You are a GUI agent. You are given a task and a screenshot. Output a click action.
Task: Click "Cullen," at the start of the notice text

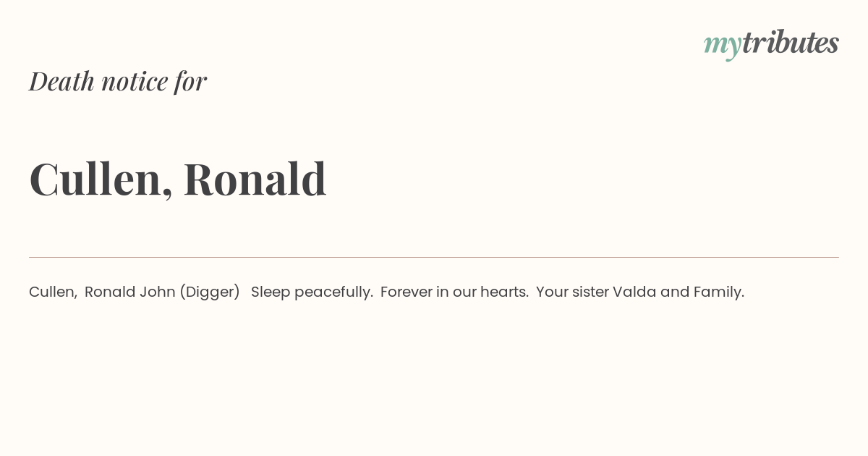click(53, 292)
